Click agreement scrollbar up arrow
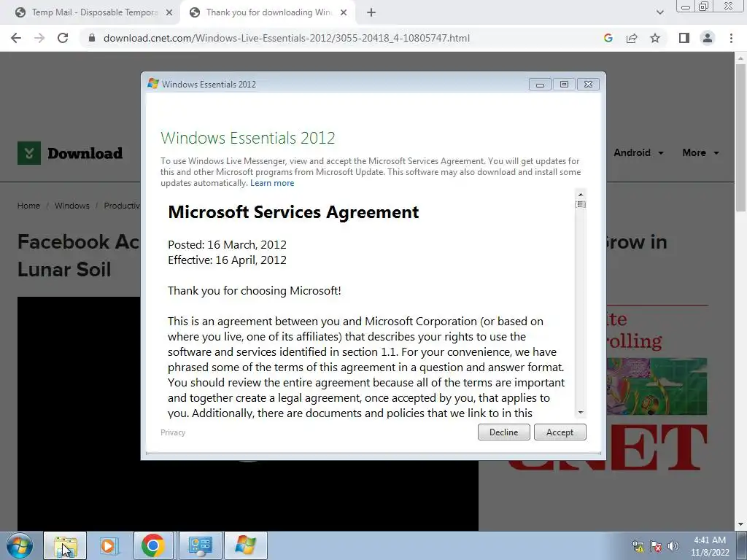The height and width of the screenshot is (560, 747). click(x=580, y=194)
